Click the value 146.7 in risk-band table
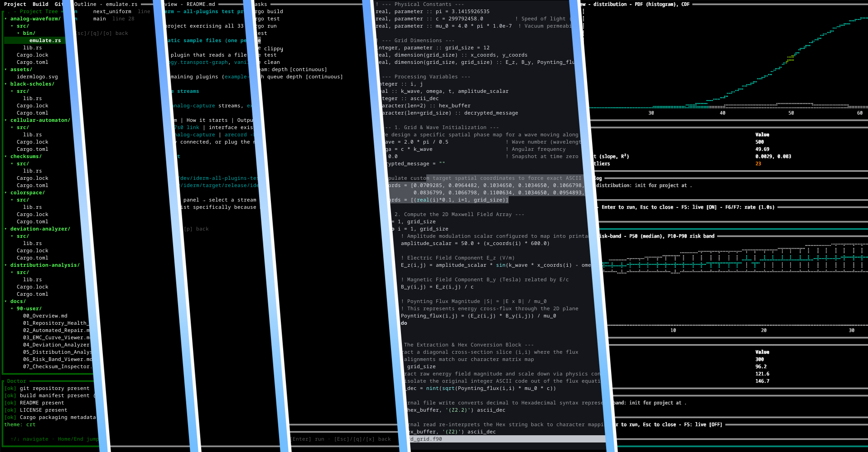This screenshot has width=868, height=452. coord(762,381)
